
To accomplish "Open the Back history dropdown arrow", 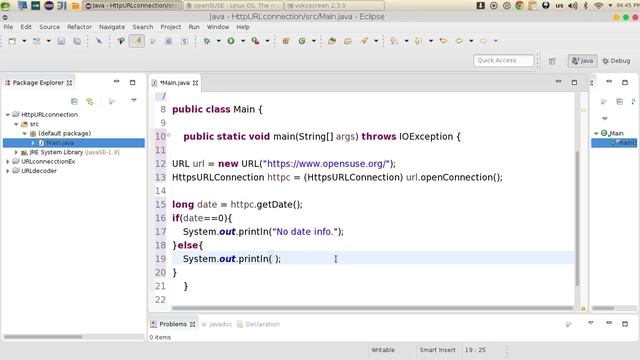I will pos(471,41).
